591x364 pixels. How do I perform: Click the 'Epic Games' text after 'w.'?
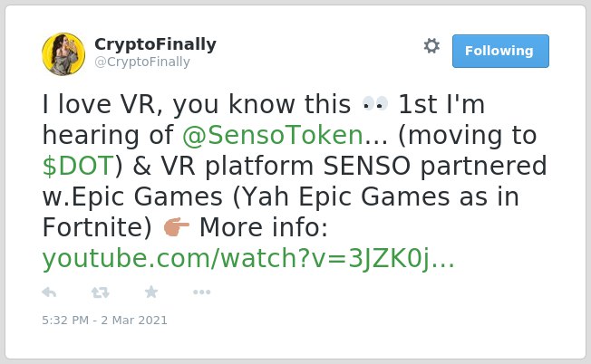(147, 196)
